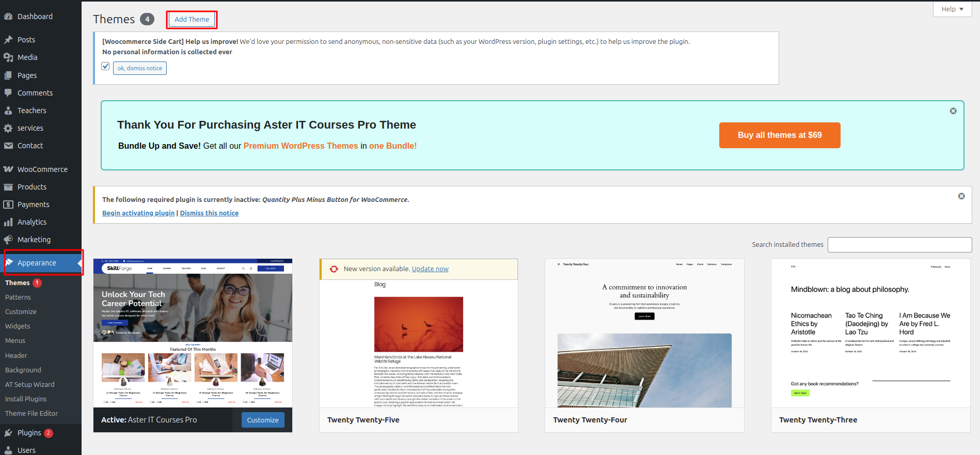Open Twenty Twenty-Three theme screenshot
The image size is (980, 455).
point(871,333)
